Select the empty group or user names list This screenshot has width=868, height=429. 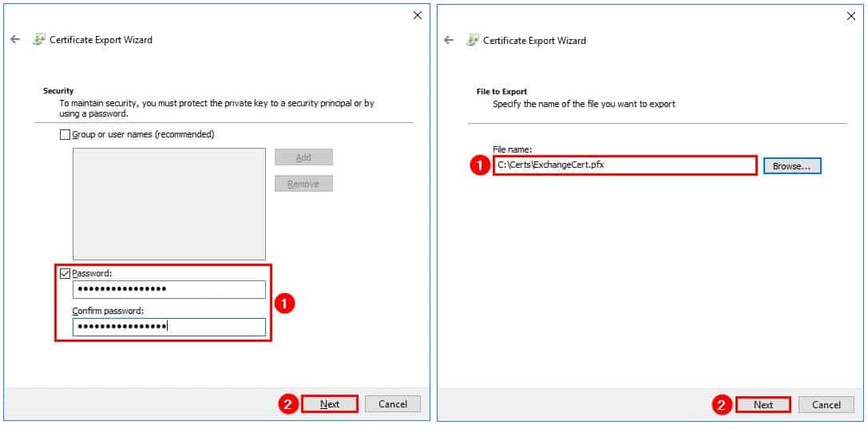point(168,204)
